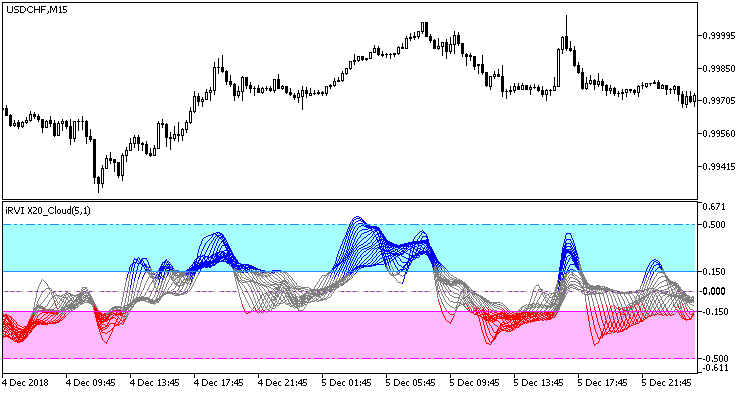This screenshot has width=750, height=394.
Task: Select the 0.99705 price level label
Action: 719,100
